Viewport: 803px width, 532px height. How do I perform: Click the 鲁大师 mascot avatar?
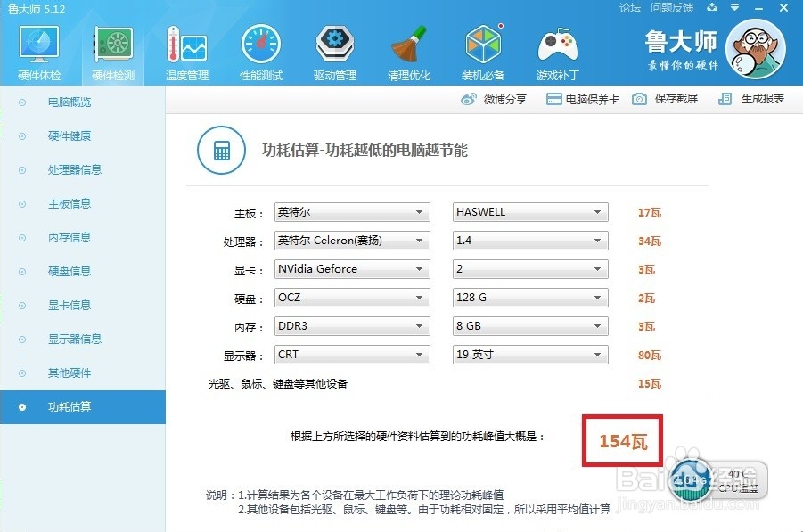(x=756, y=49)
